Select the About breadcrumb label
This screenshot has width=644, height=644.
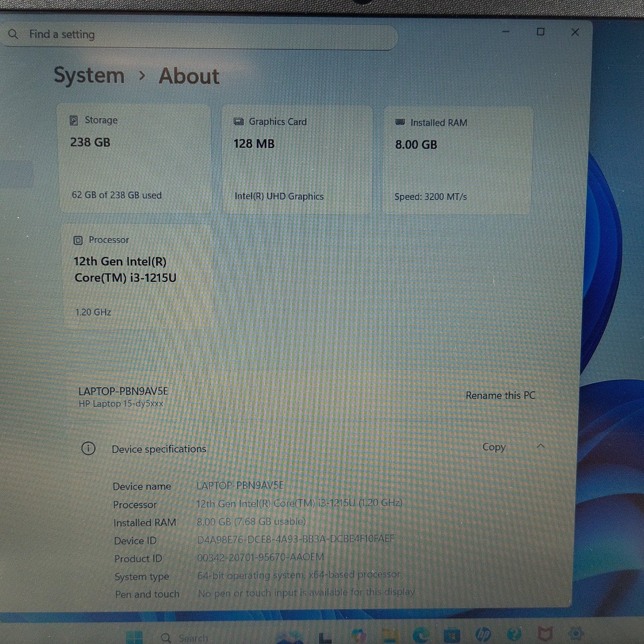tap(188, 76)
